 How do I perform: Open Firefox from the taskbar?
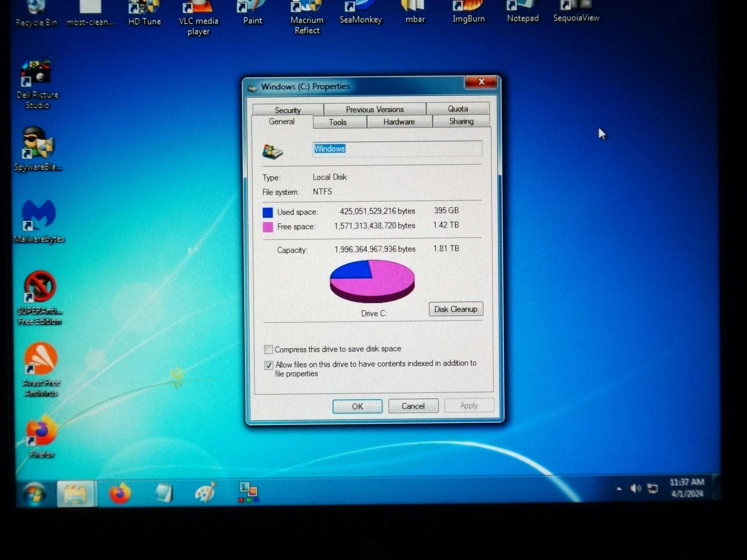coord(120,493)
